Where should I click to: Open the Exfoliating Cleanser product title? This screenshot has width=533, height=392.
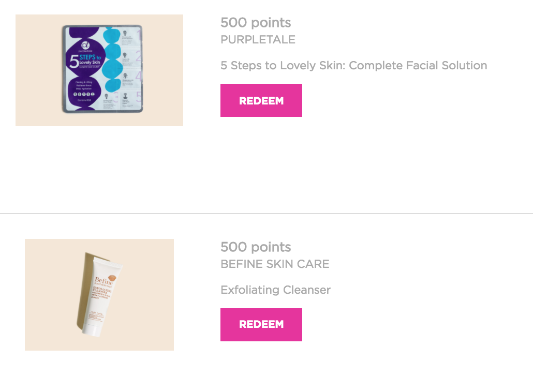[276, 290]
